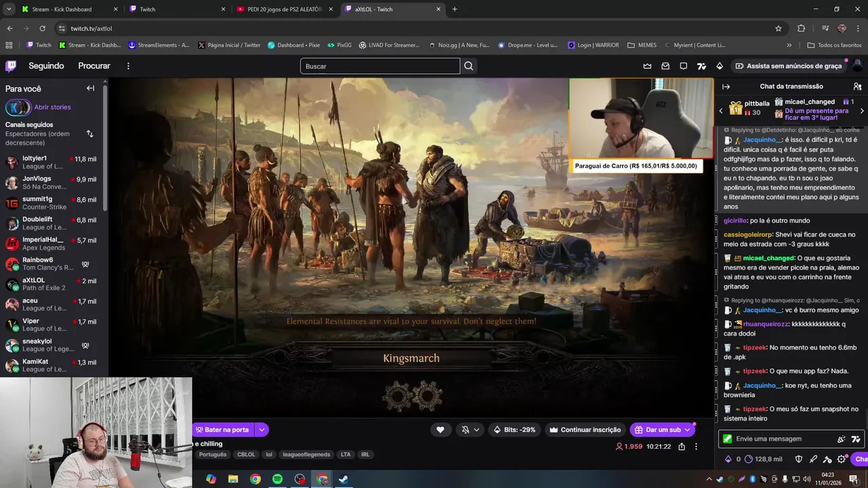The image size is (868, 488).
Task: Share the stream using share icon
Action: [x=682, y=447]
